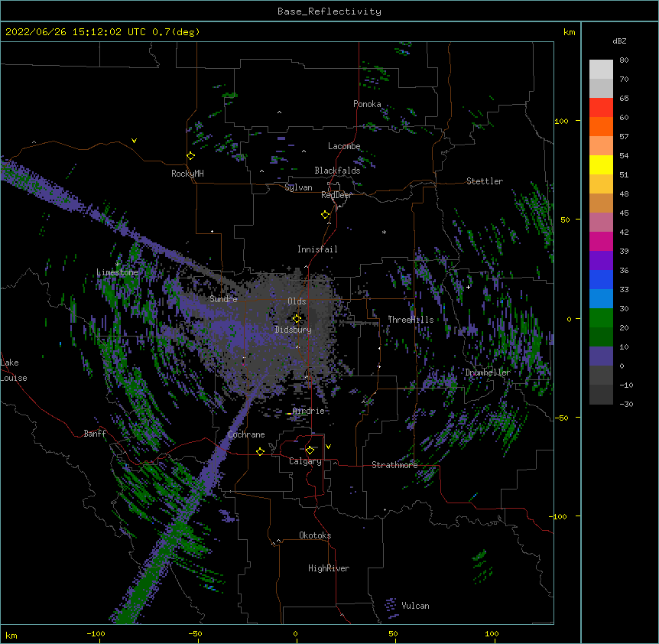
Task: Click the Didsbury town label
Action: pyautogui.click(x=294, y=330)
